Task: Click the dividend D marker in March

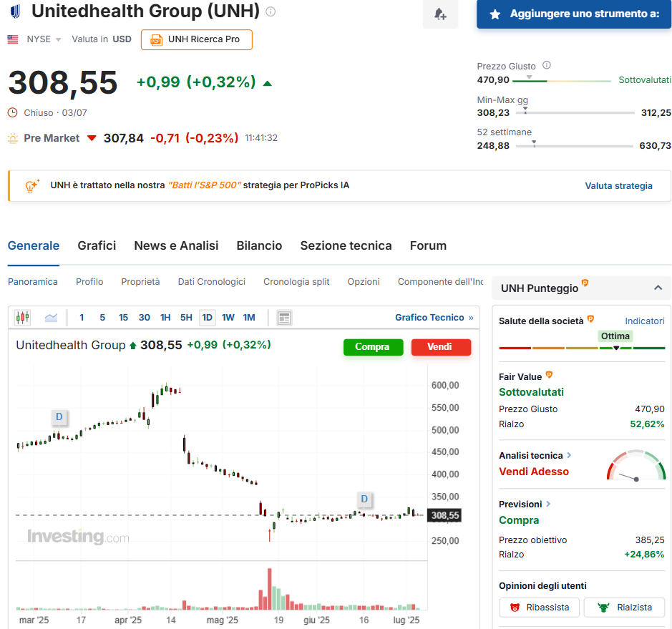Action: (59, 416)
